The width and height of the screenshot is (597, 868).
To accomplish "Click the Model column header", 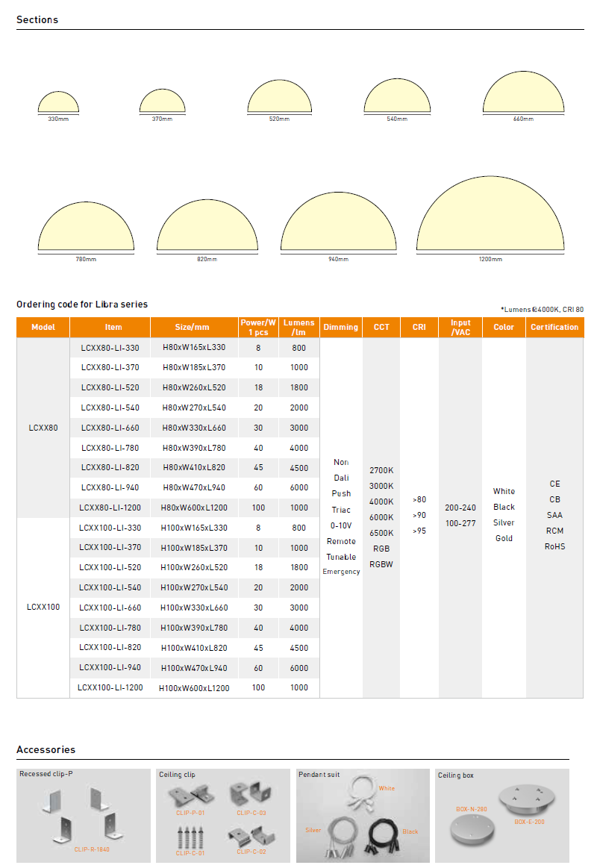I will pos(43,327).
